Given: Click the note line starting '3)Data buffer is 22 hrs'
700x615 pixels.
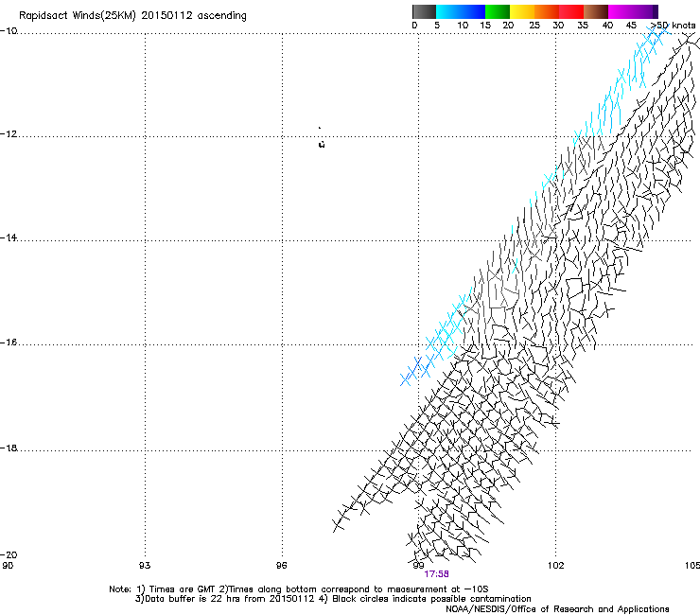Looking at the screenshot, I should click(x=333, y=599).
